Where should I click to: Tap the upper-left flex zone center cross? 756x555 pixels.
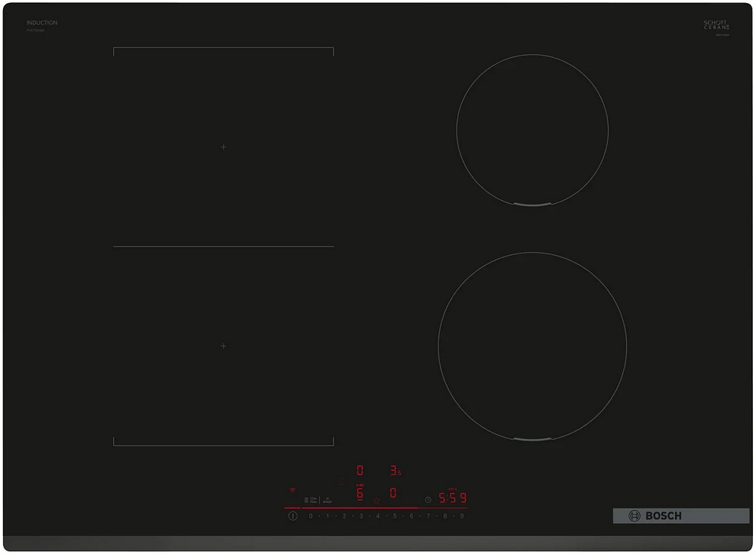[x=223, y=147]
